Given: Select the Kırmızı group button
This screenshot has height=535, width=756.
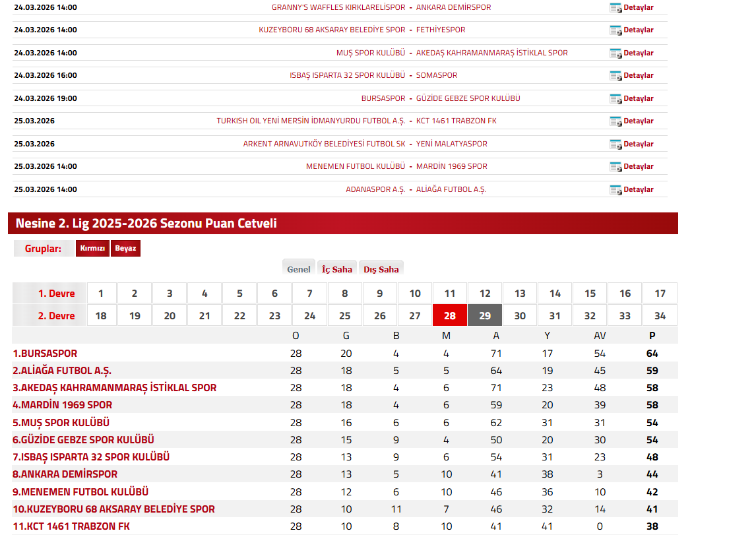Looking at the screenshot, I should pos(92,249).
